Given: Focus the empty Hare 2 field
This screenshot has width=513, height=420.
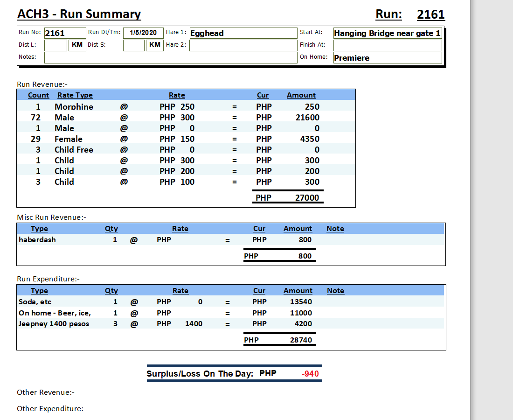Looking at the screenshot, I should (243, 45).
